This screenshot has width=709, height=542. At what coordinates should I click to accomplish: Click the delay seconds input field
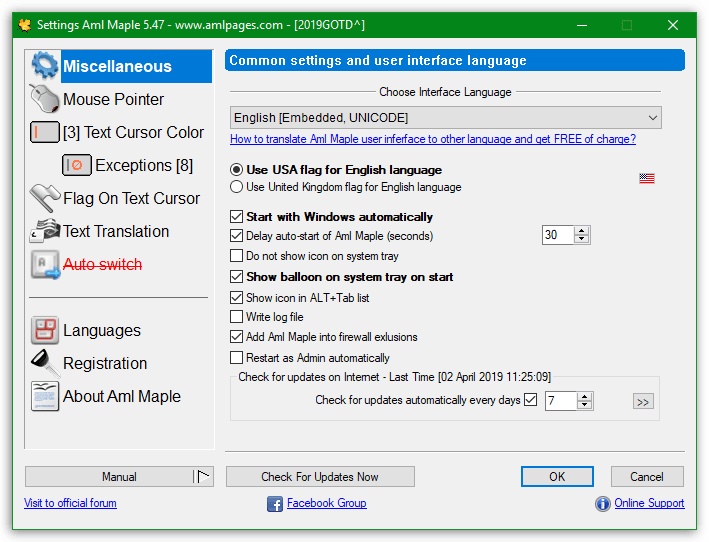click(558, 235)
